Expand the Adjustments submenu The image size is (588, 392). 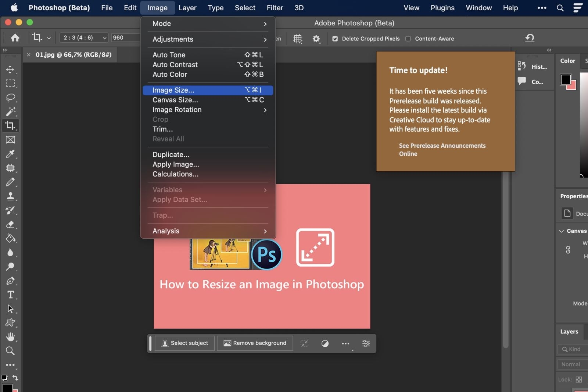point(208,39)
